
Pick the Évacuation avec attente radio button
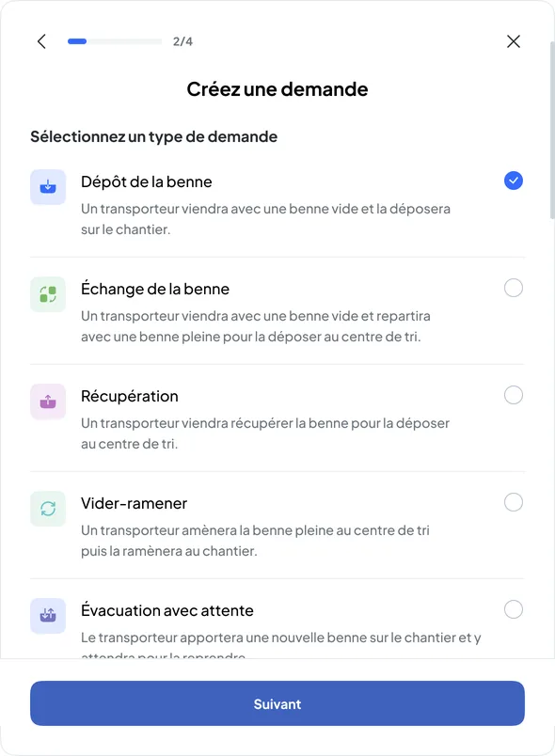514,609
